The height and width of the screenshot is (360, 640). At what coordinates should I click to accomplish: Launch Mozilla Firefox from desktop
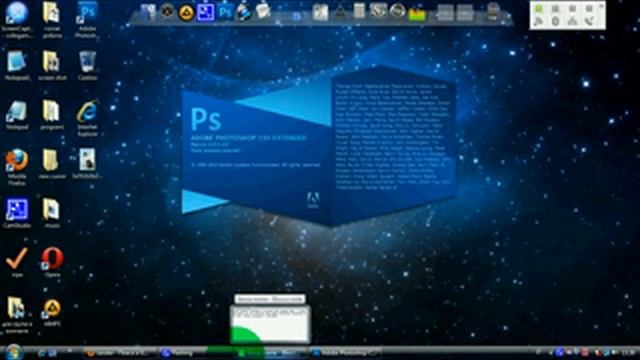click(x=17, y=167)
